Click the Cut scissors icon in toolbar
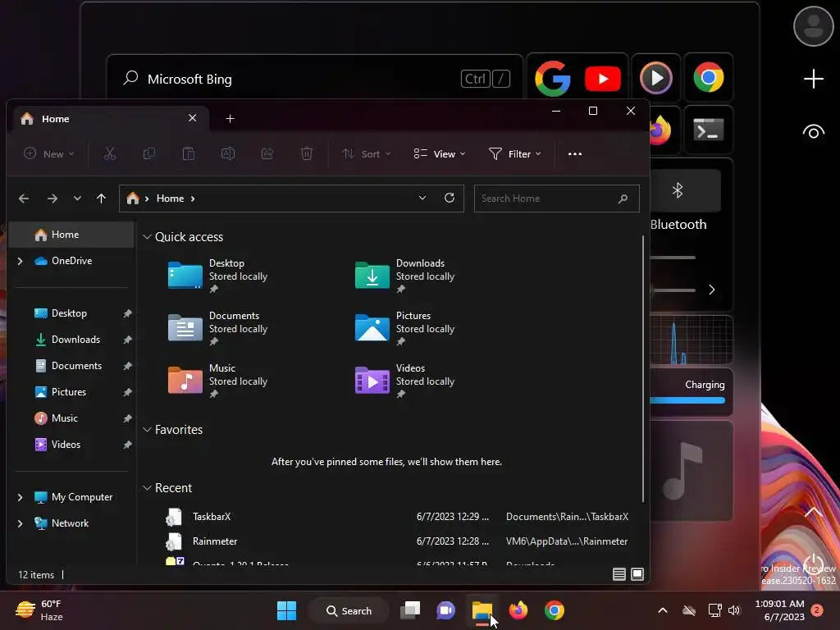Screen dimensions: 840x630 [110, 153]
